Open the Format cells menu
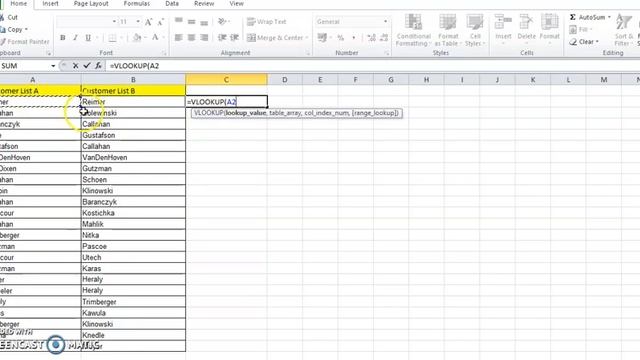Screen dimensions: 640x360 tap(549, 29)
